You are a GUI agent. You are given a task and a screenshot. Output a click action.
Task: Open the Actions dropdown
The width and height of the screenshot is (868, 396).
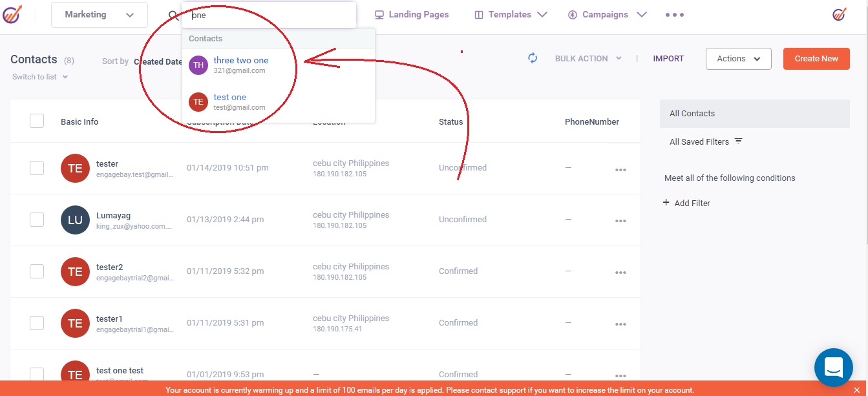pyautogui.click(x=738, y=59)
